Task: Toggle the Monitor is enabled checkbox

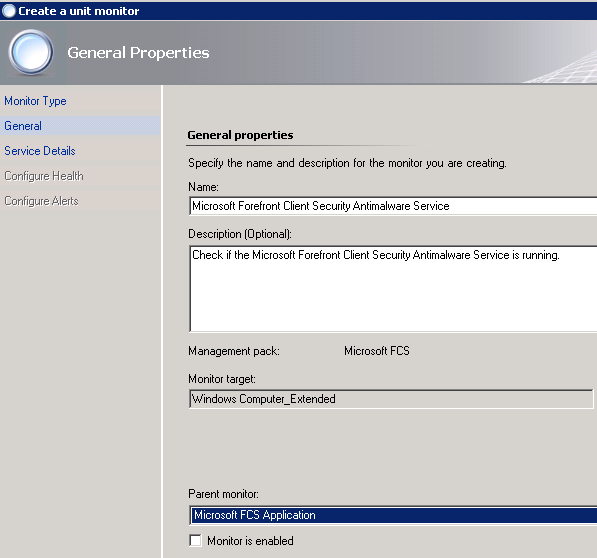Action: tap(195, 540)
